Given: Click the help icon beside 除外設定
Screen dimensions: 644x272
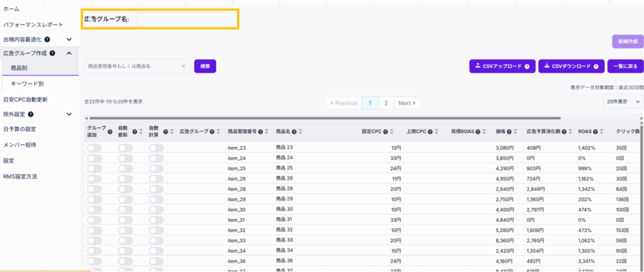Looking at the screenshot, I should coord(30,114).
